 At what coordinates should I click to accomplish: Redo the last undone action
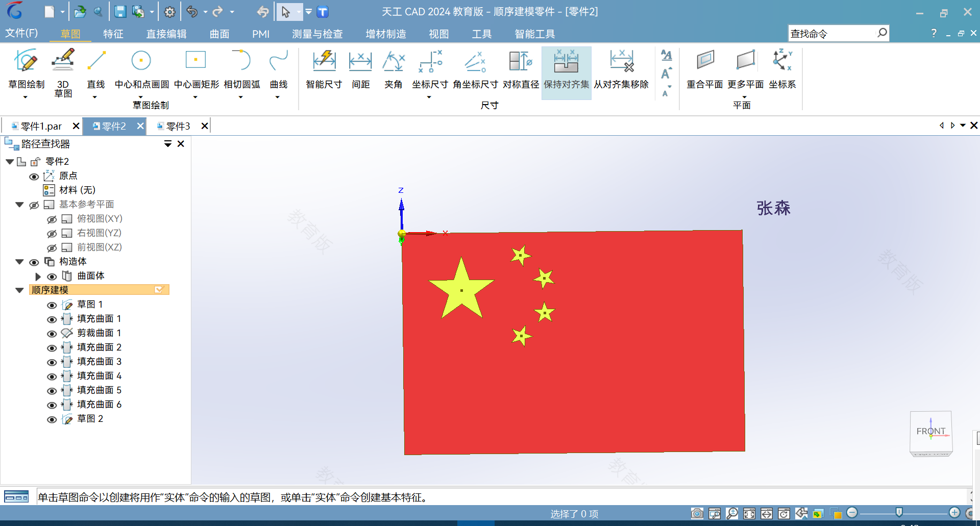[x=218, y=12]
